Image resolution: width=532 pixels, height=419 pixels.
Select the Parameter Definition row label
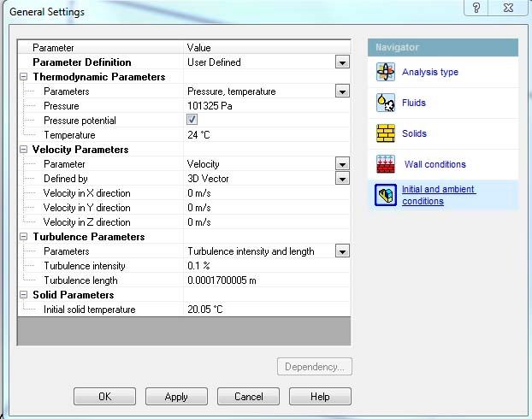point(82,62)
